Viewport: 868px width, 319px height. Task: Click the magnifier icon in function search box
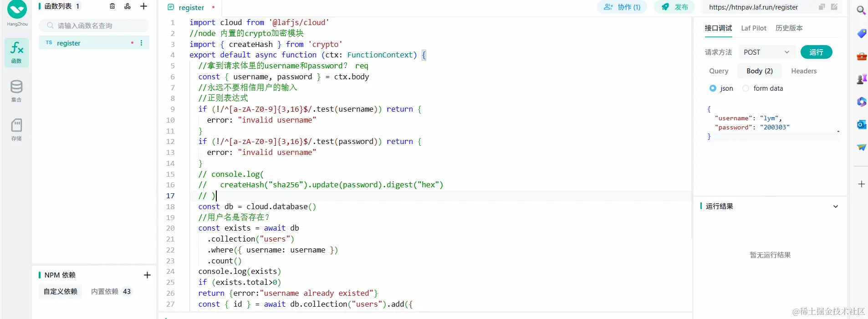click(51, 26)
